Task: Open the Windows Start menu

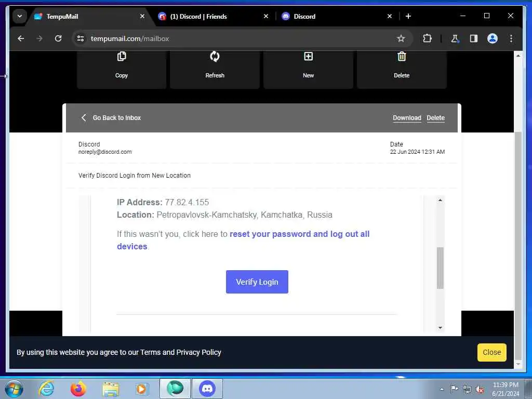Action: [x=14, y=389]
